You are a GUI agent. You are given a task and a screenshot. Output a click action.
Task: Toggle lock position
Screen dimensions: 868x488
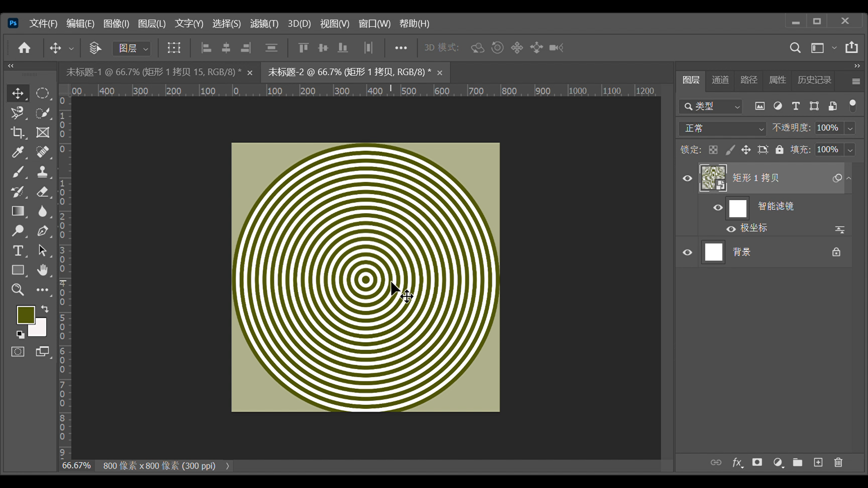(746, 150)
